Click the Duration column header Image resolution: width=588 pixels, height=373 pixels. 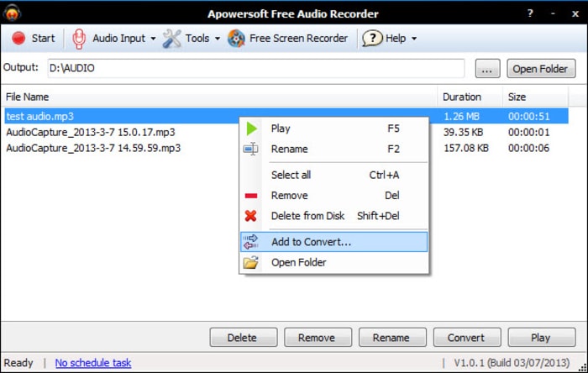click(x=470, y=97)
